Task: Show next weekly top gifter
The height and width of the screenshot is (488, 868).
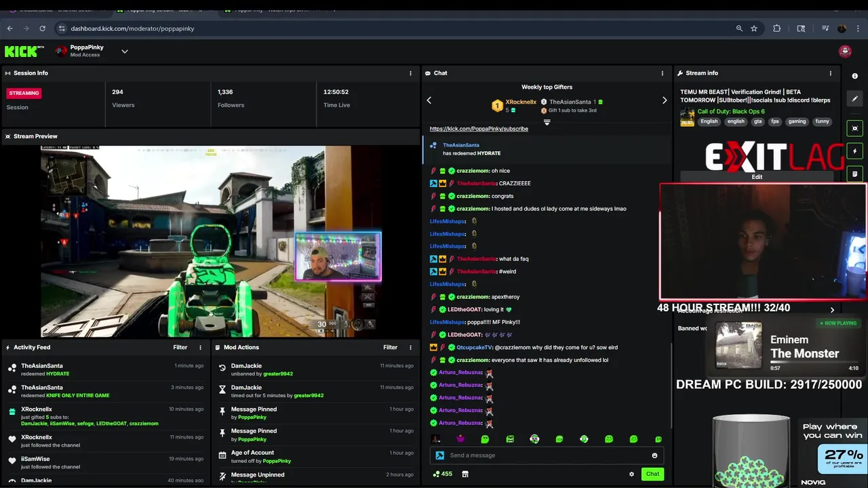Action: [x=665, y=100]
